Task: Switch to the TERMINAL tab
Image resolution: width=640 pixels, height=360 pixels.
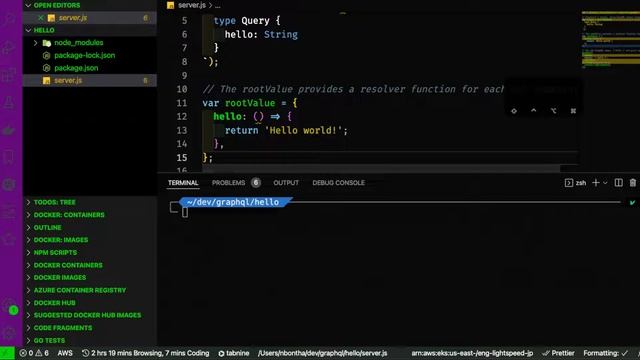Action: [x=183, y=183]
